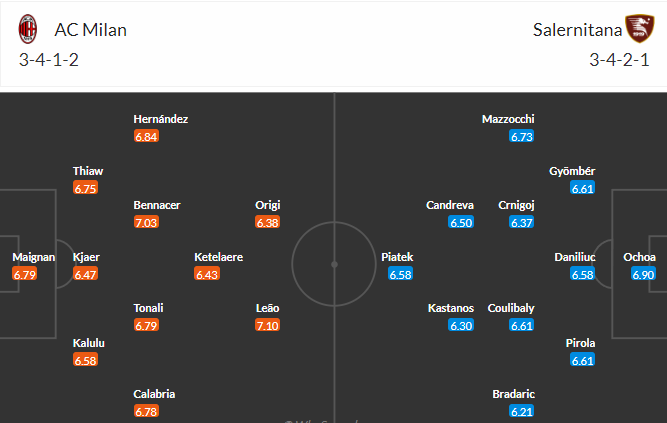
Task: Open player Maignan
Action: click(x=34, y=257)
